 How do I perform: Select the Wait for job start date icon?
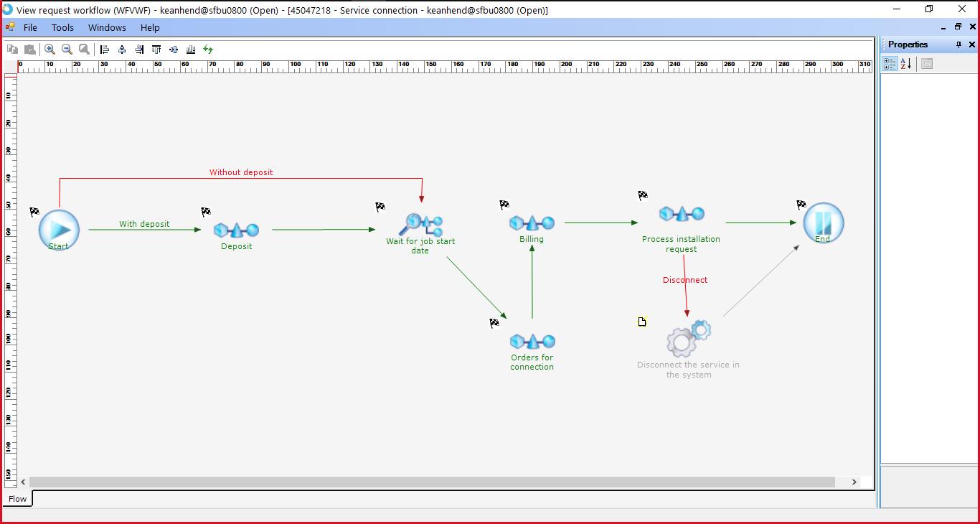tap(420, 225)
